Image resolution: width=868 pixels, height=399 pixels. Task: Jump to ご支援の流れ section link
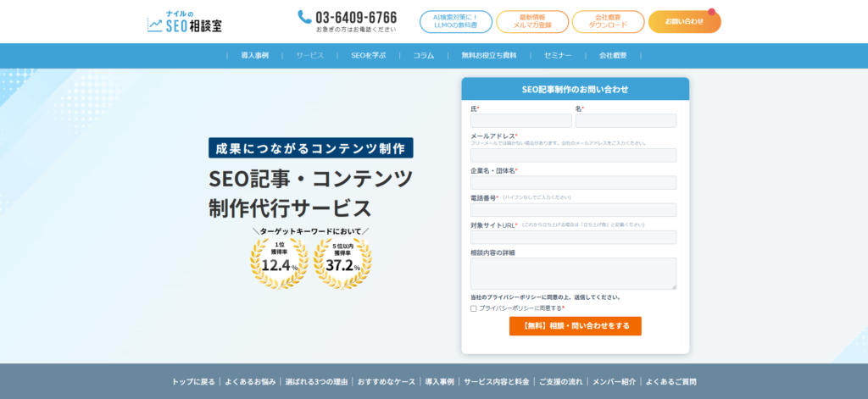coord(561,382)
